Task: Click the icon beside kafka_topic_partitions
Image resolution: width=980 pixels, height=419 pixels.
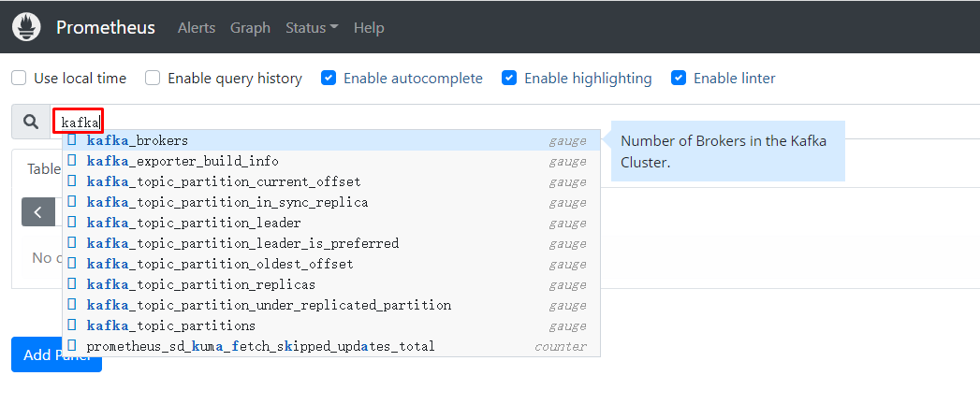Action: pos(72,325)
